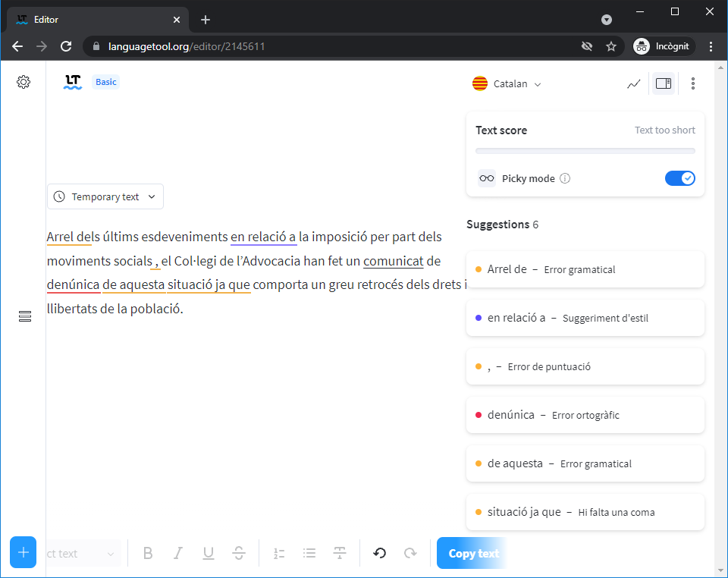Expand the Temporary text dropdown
Image resolution: width=728 pixels, height=578 pixels.
105,196
